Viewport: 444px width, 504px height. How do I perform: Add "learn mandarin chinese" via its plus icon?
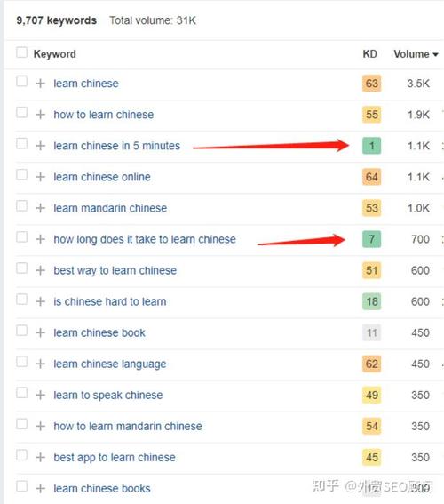tap(40, 208)
